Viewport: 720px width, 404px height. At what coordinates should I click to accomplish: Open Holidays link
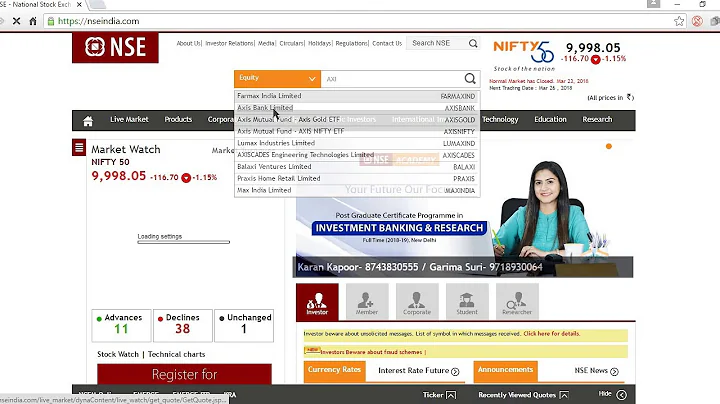coord(320,43)
